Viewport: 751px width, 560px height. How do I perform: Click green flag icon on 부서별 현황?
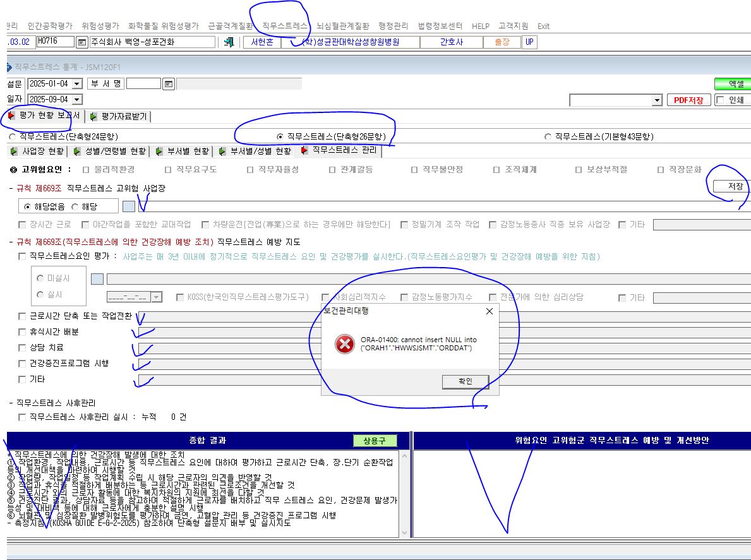click(x=160, y=152)
